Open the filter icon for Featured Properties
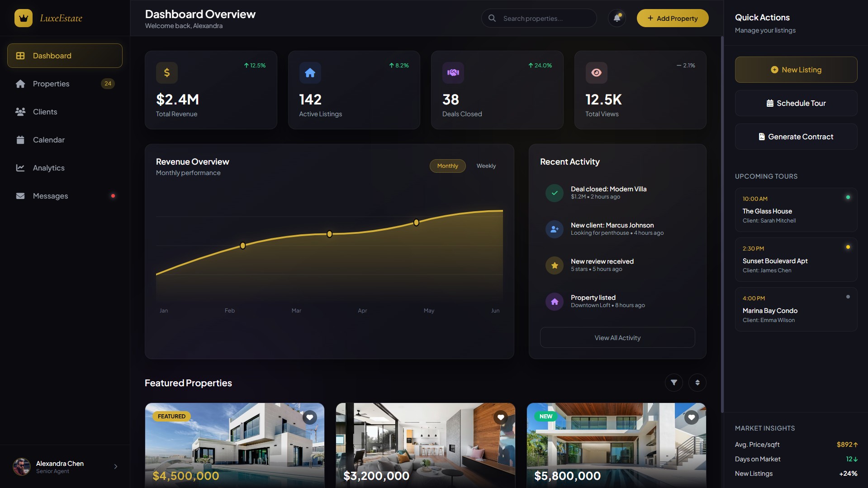Screen dimensions: 868x488 (x=674, y=383)
